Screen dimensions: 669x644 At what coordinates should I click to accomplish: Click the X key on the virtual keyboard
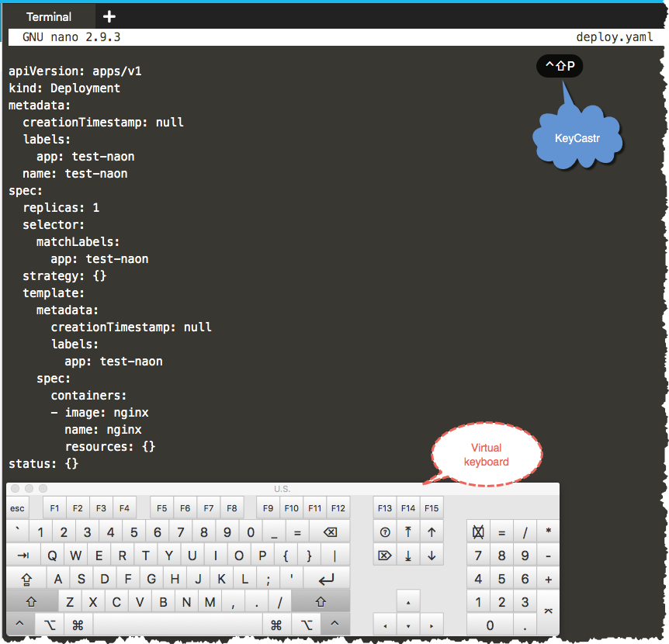93,602
